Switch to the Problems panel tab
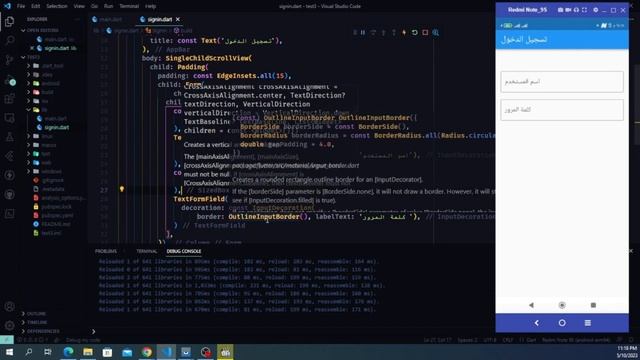The image size is (640, 360). pos(106,251)
